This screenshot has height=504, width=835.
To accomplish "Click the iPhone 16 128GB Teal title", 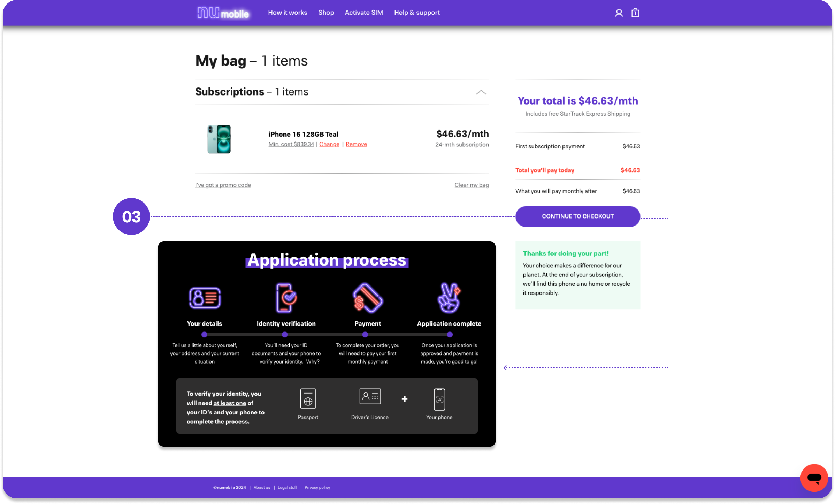I will click(x=303, y=134).
